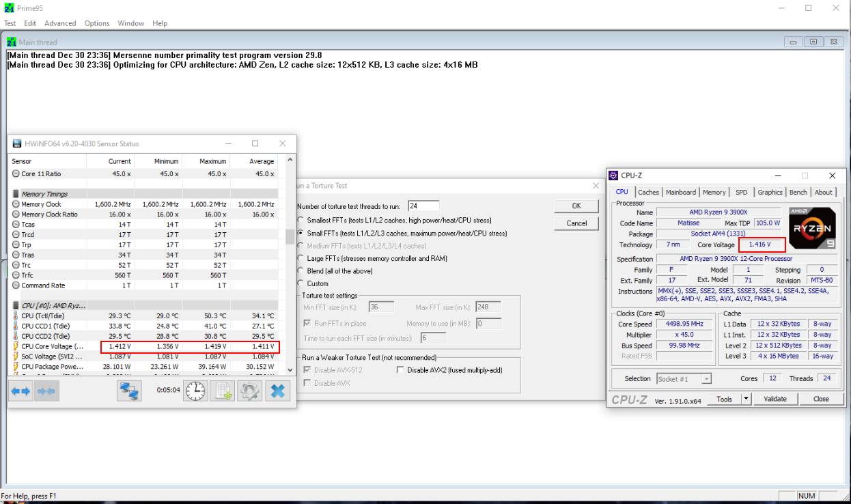The width and height of the screenshot is (851, 504).
Task: Switch to the Memory tab in CPU-Z
Action: [714, 193]
